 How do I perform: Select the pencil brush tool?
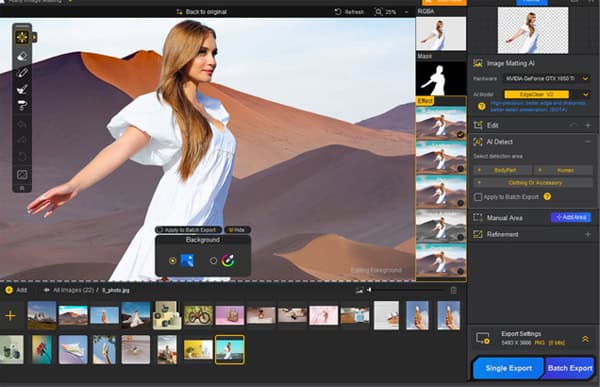pos(22,72)
